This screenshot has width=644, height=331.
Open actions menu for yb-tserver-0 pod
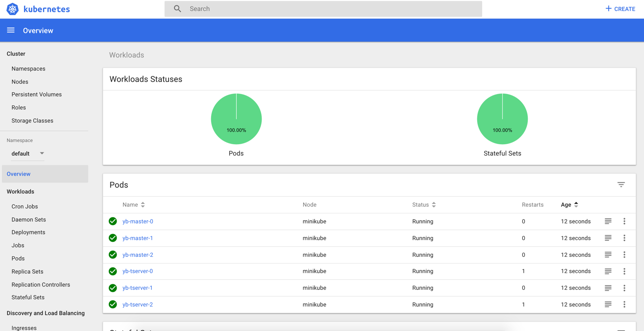pos(624,271)
